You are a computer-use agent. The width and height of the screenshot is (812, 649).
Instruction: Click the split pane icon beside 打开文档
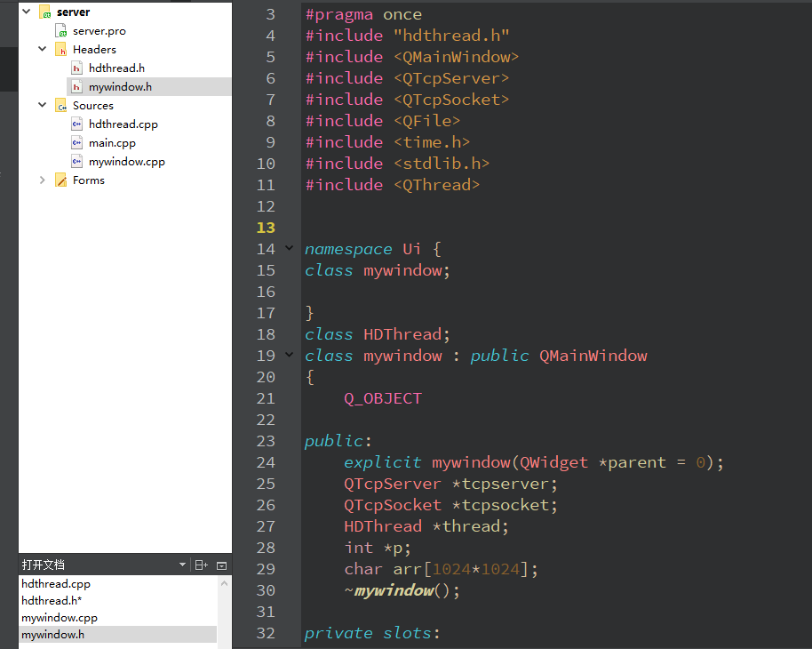(202, 565)
